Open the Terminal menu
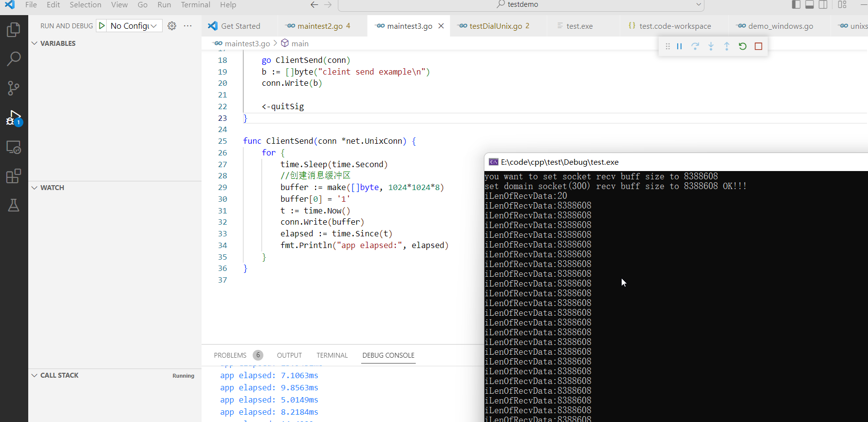This screenshot has width=868, height=422. [195, 5]
